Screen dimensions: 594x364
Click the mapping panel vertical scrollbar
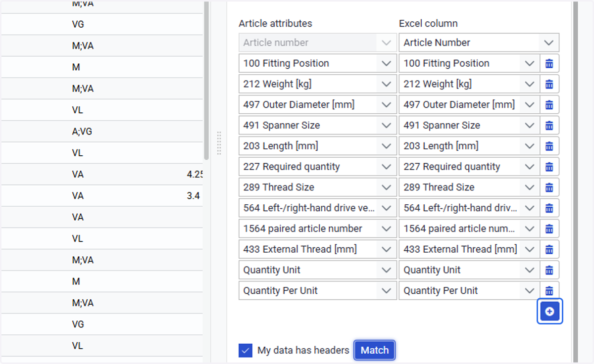[575, 182]
